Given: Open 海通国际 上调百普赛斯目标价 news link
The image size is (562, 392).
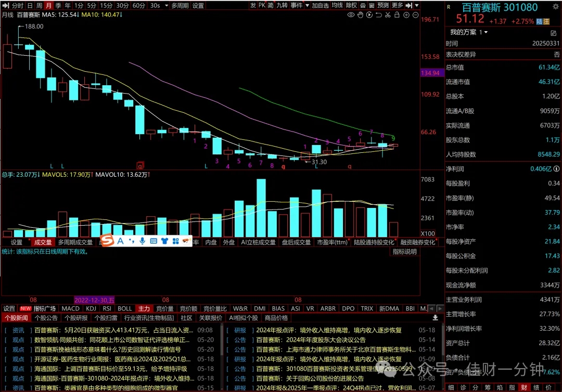Looking at the screenshot, I should click(x=111, y=369).
